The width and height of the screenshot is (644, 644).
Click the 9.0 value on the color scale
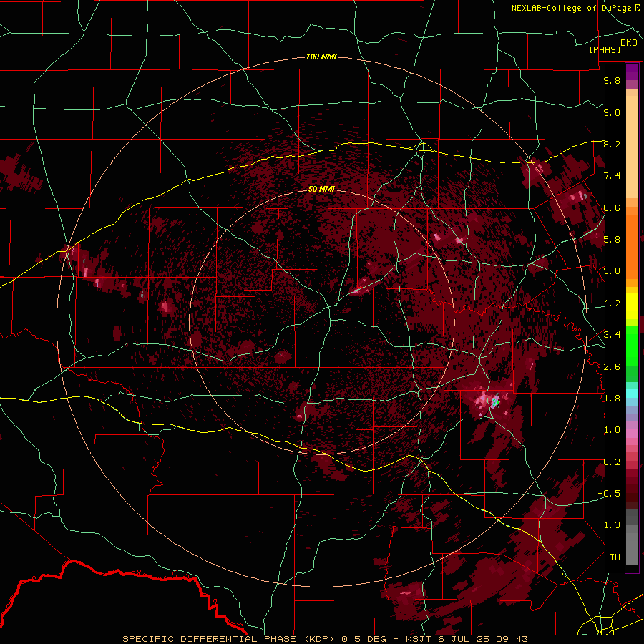point(612,113)
